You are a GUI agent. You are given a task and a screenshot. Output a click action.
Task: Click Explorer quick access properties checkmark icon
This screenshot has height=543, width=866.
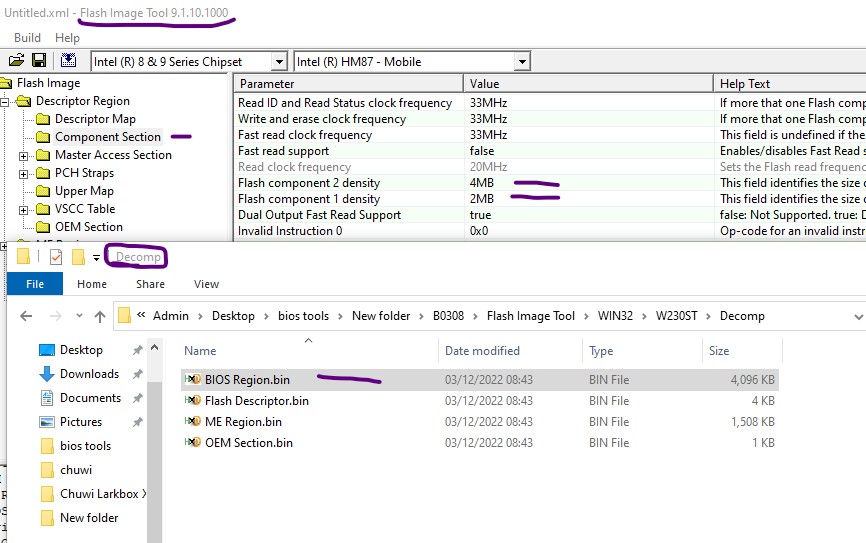point(56,257)
